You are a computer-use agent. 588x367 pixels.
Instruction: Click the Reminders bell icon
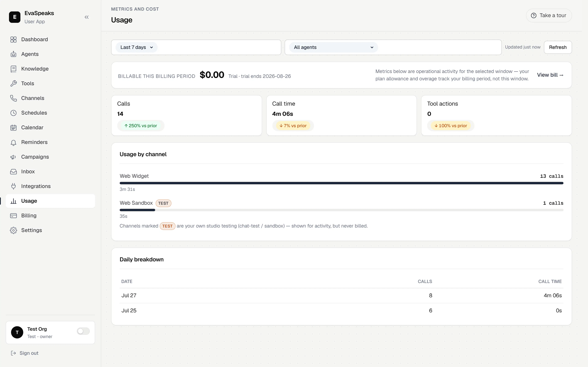click(x=13, y=142)
